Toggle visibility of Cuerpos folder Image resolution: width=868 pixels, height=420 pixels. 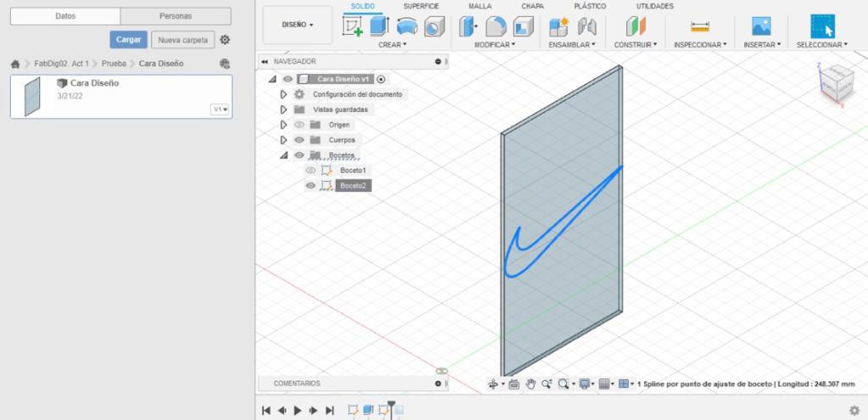(x=299, y=140)
